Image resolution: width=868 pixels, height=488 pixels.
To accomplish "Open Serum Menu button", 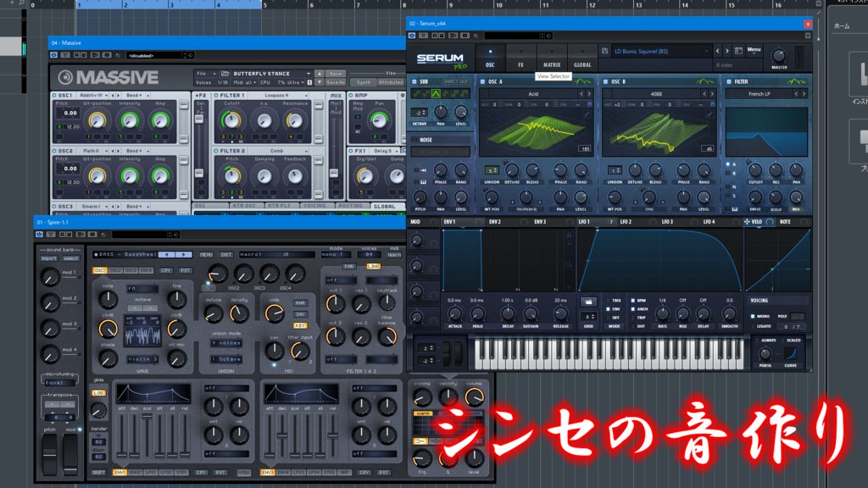I will pos(754,50).
